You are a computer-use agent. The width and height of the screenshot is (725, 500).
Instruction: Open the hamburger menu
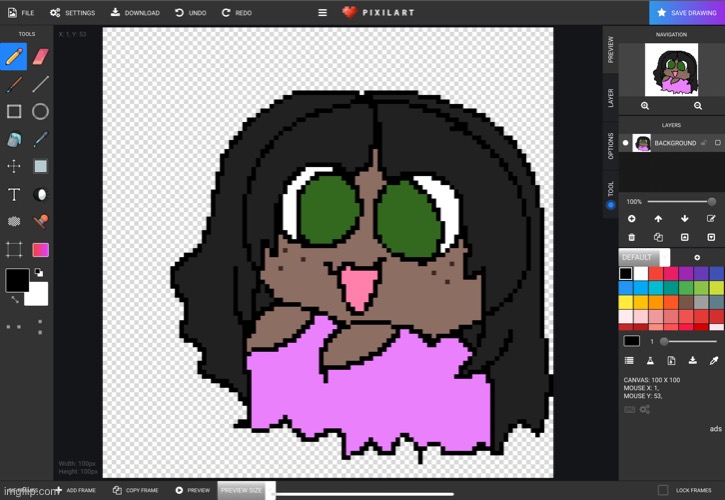323,12
